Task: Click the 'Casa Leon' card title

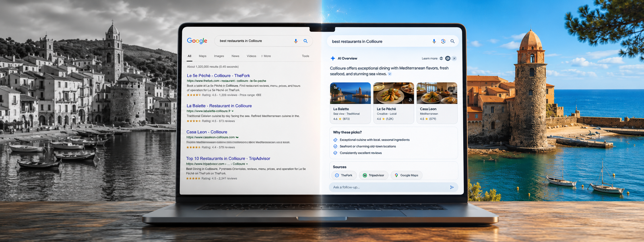Action: (x=428, y=109)
